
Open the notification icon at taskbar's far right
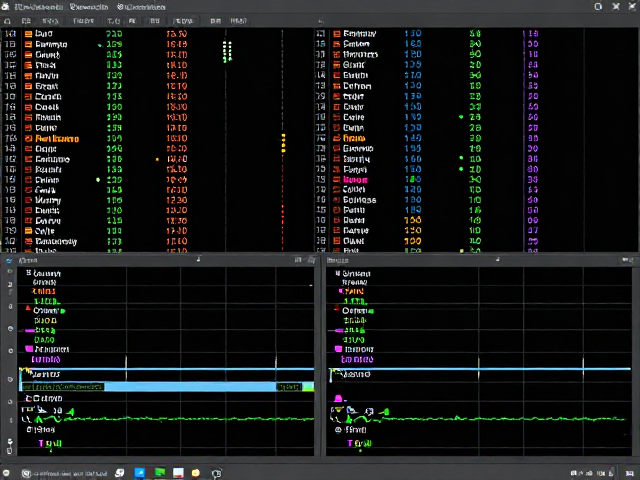629,473
